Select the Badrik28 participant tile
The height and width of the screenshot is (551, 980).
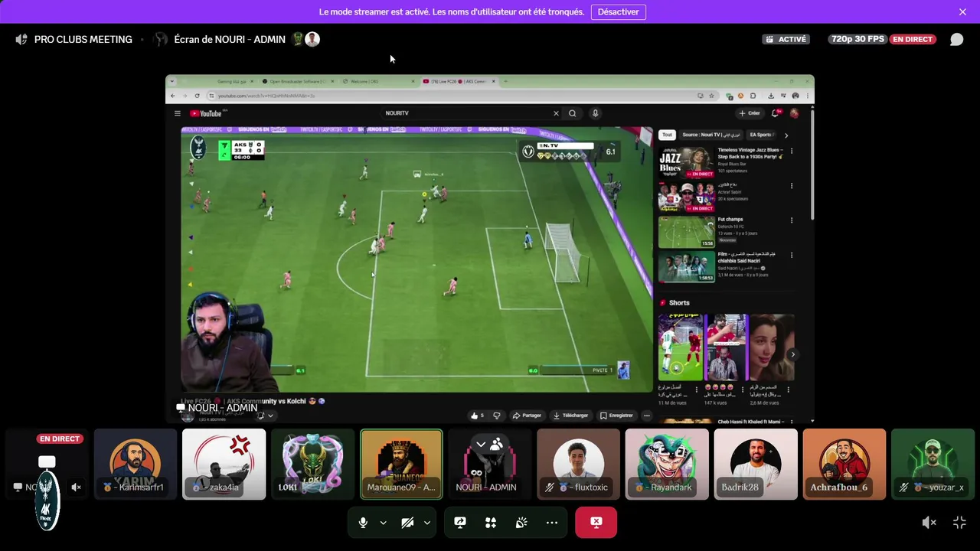pos(756,464)
